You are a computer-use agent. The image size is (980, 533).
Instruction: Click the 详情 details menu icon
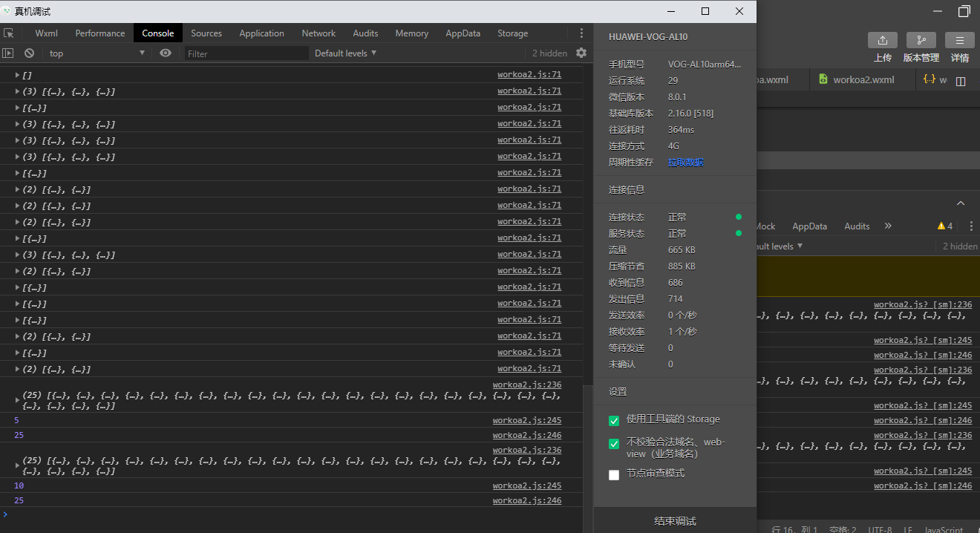(x=959, y=40)
